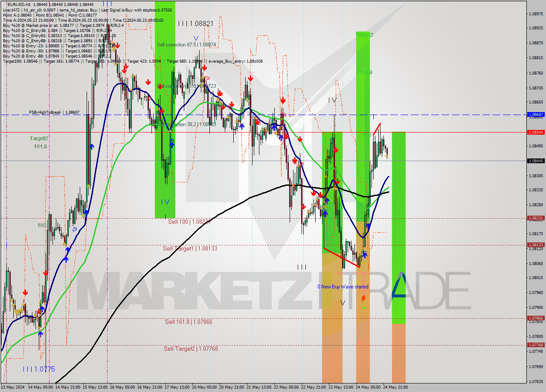The height and width of the screenshot is (392, 546).
Task: Click the 1.08975 price scale value
Action: (535, 14)
